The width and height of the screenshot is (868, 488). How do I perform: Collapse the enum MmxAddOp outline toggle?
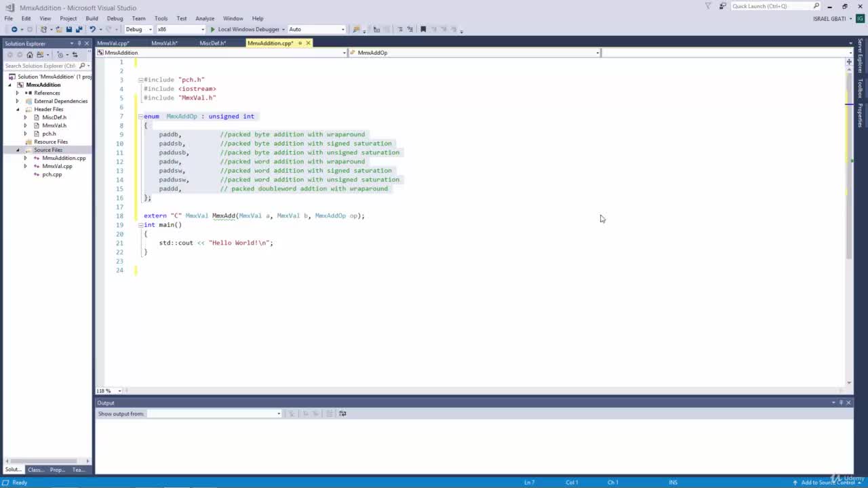[x=140, y=117]
